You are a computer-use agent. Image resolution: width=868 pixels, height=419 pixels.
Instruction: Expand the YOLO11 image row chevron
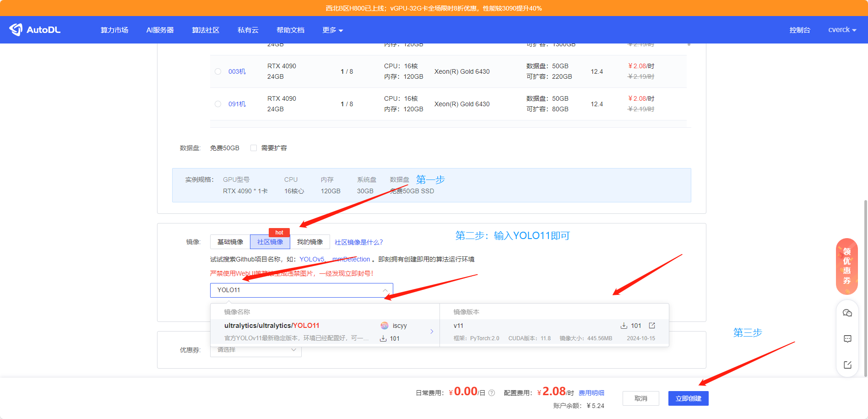point(432,332)
